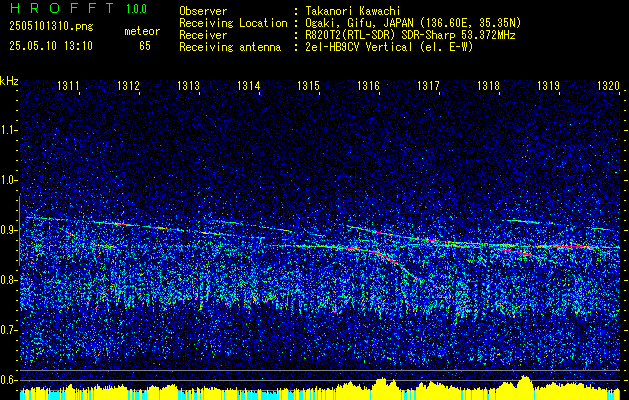Select the file name 2505101310.png
The height and width of the screenshot is (400, 629).
tap(51, 26)
